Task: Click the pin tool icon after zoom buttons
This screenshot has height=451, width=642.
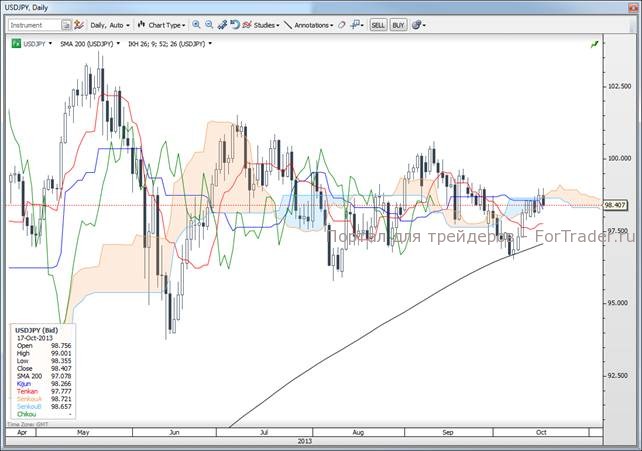Action: coord(222,24)
